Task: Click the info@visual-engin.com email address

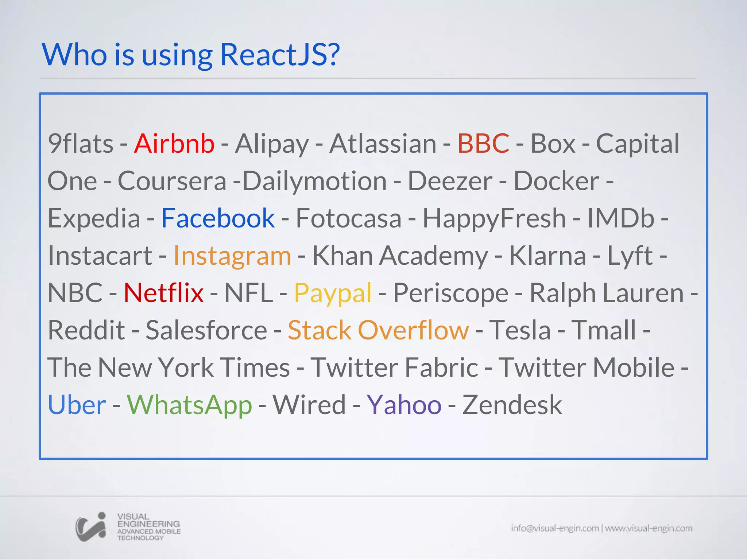Action: coord(554,528)
